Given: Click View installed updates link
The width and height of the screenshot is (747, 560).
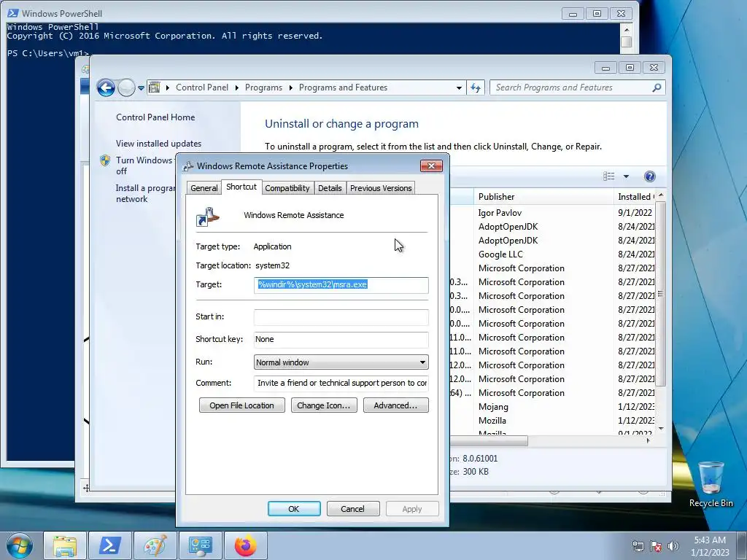Looking at the screenshot, I should [x=158, y=144].
